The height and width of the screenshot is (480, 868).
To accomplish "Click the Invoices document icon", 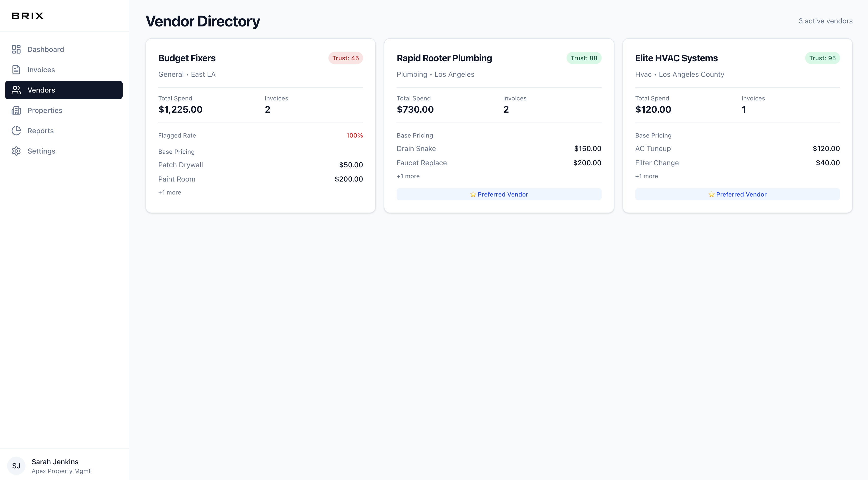I will (x=16, y=70).
